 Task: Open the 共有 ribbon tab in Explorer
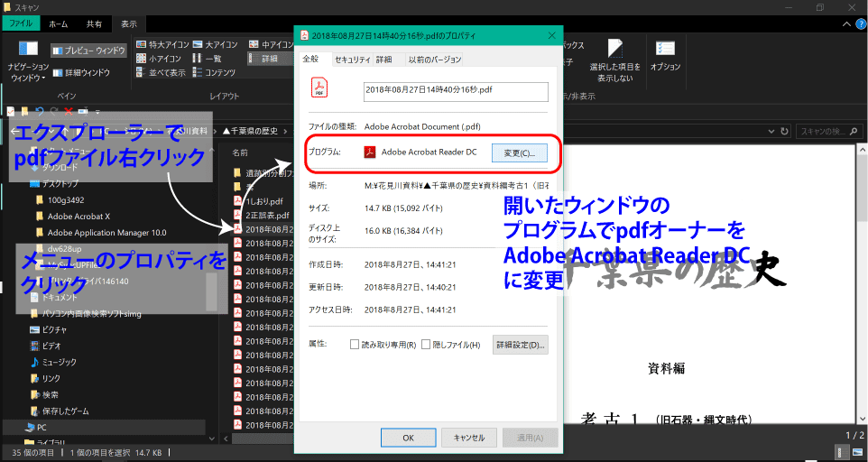94,23
